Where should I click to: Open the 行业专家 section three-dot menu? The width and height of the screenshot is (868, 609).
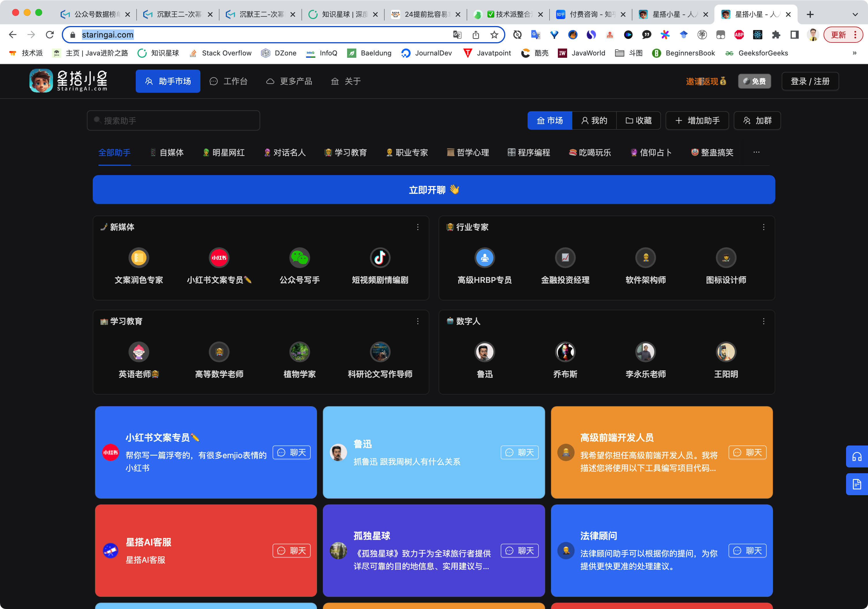[x=764, y=227]
